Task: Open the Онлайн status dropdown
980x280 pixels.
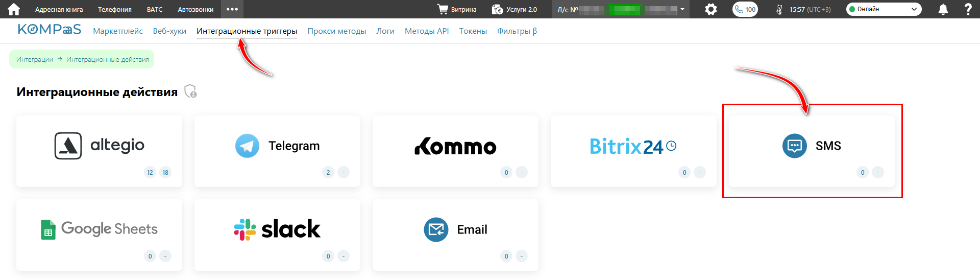Action: (884, 9)
